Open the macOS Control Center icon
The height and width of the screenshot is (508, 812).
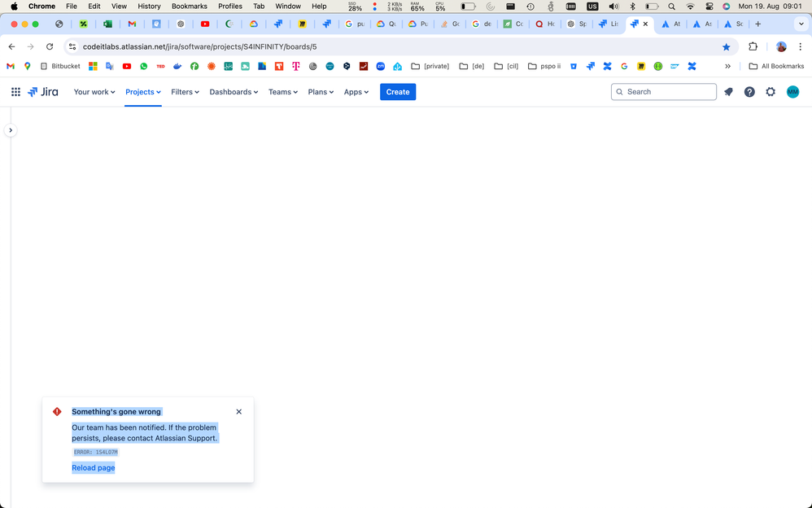click(709, 7)
